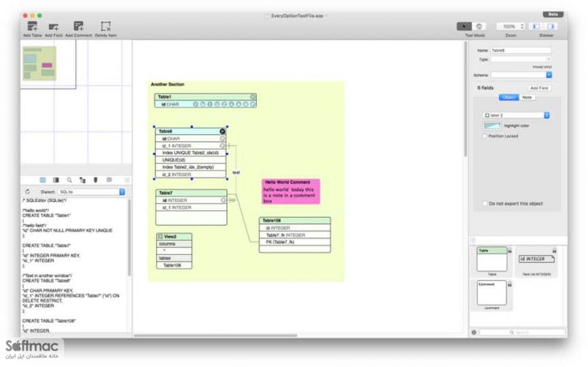Click the refresh SQL icon beside Dialect
588x367 pixels.
(x=27, y=192)
